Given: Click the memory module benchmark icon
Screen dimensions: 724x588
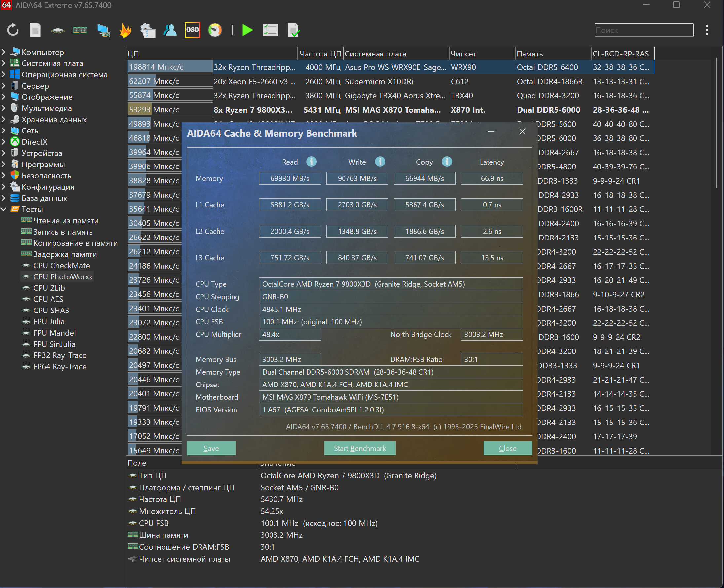Looking at the screenshot, I should click(x=80, y=30).
